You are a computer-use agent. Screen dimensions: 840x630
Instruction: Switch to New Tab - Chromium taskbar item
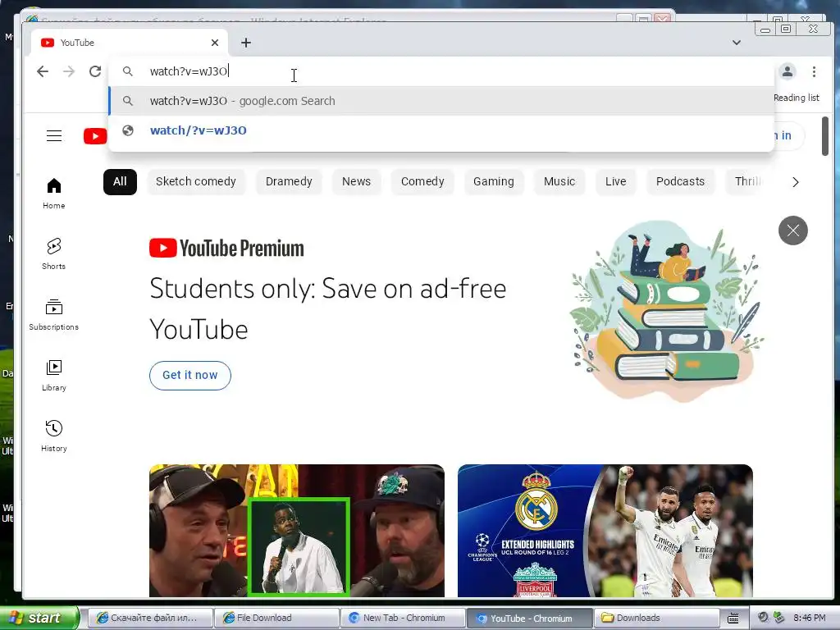[403, 618]
